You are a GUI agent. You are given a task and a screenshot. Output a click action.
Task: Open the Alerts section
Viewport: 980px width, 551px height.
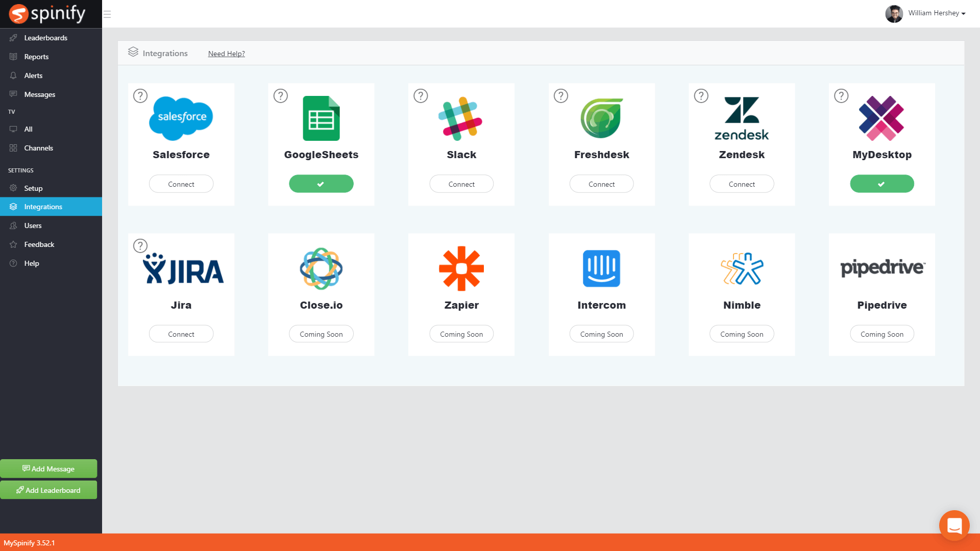(51, 76)
